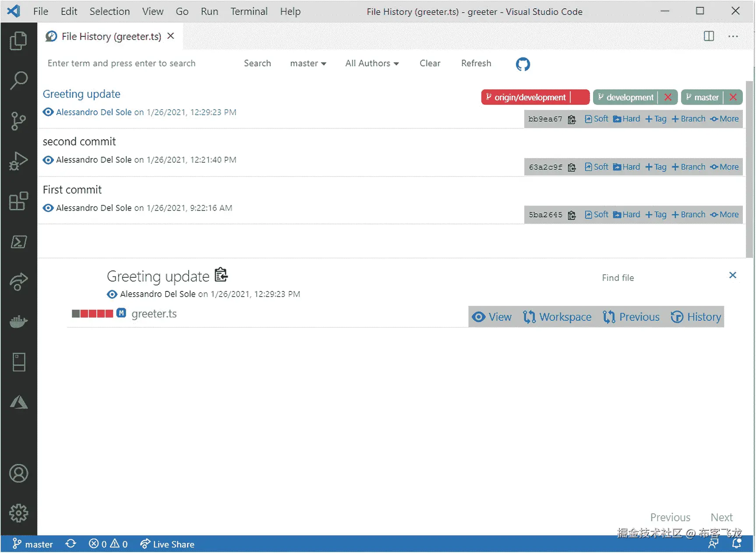The image size is (756, 553).
Task: Open the Extensions view
Action: (x=18, y=201)
